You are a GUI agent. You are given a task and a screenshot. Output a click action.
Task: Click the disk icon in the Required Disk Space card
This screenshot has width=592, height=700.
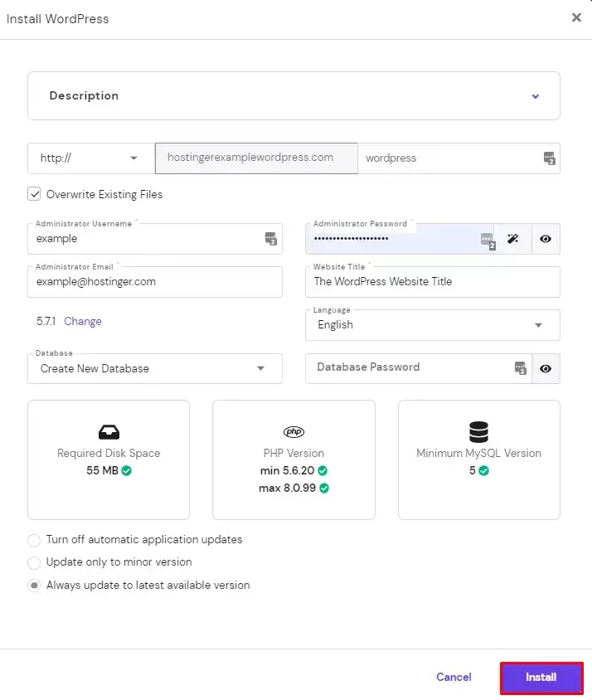click(108, 431)
